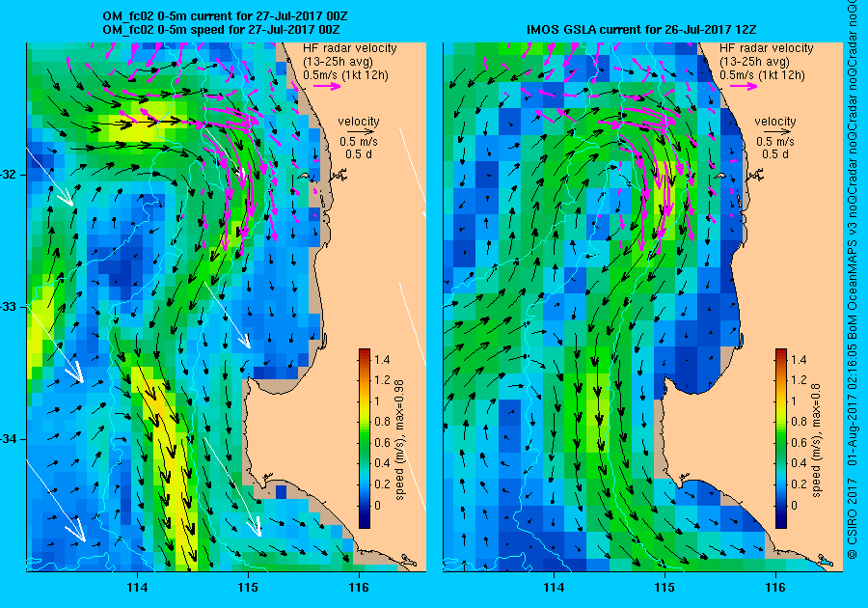Click Rottnest Island shape in IMOS GSLA panel
Viewport: 868px width, 608px height.
[x=721, y=176]
